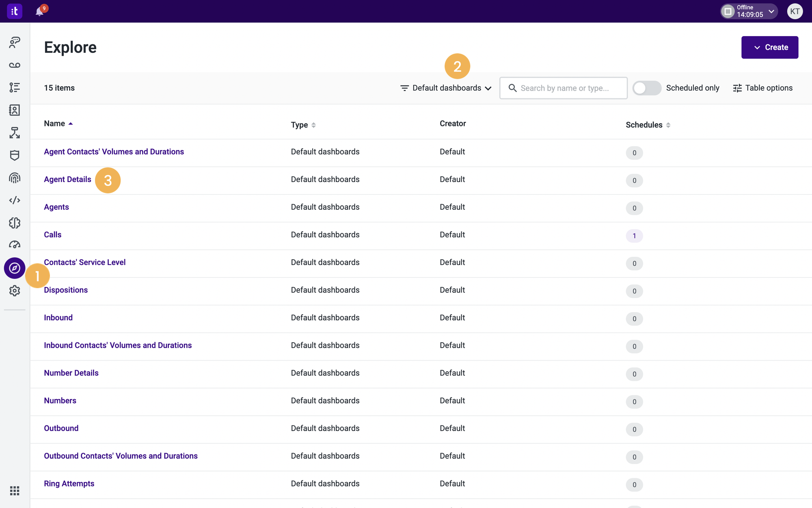Screen dimensions: 812x508
Task: Open the shield guardian sidebar icon
Action: coord(15,155)
